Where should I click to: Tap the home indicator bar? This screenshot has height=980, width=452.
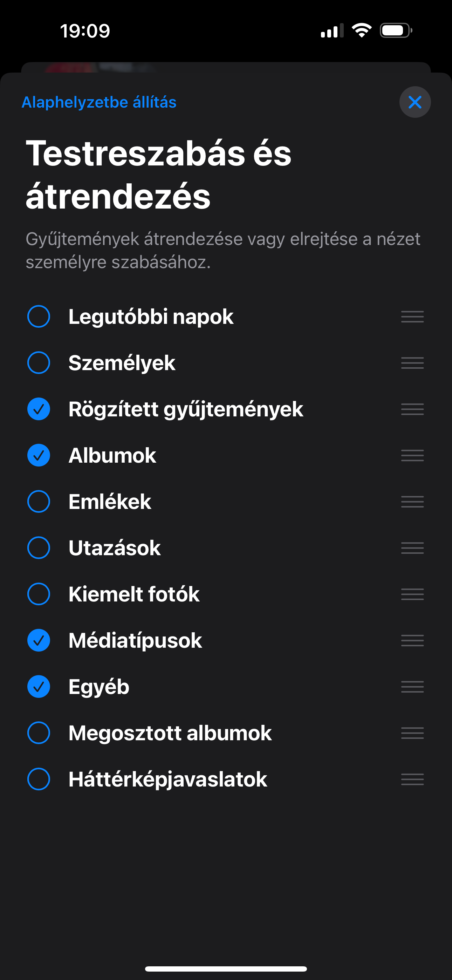tap(226, 968)
